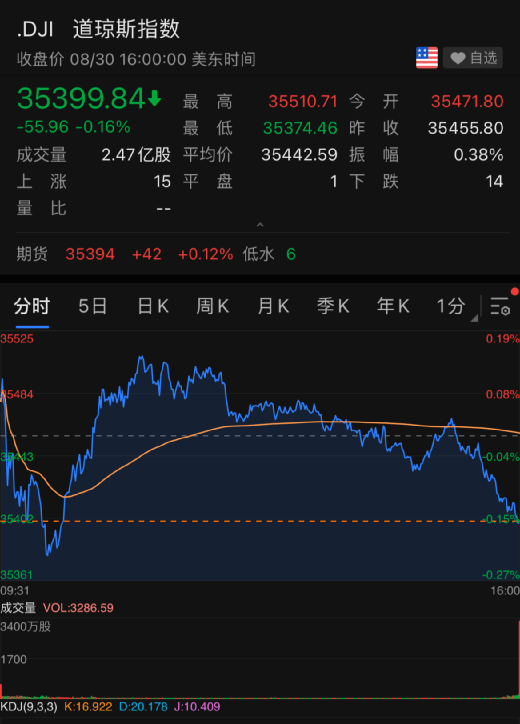Collapse quote details with the chevron
This screenshot has width=520, height=724.
coord(260,224)
